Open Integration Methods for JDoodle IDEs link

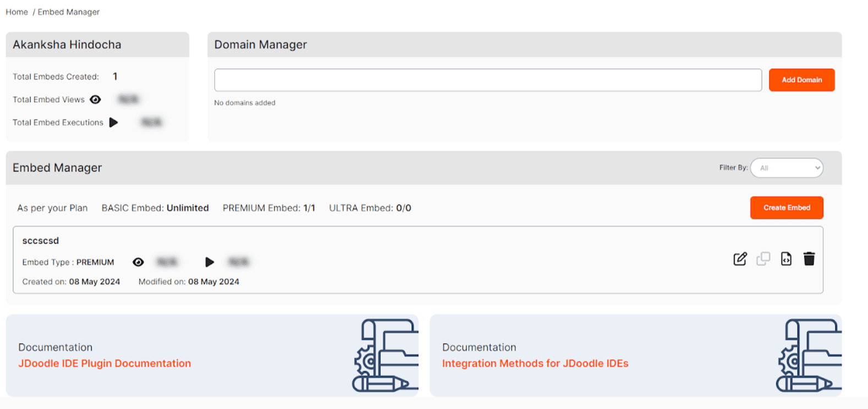[535, 363]
